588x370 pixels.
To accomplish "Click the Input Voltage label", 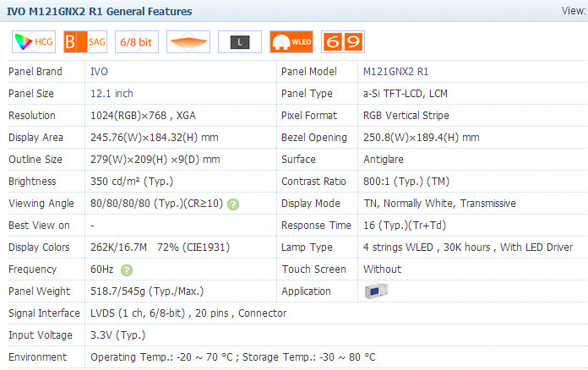I will tap(41, 335).
